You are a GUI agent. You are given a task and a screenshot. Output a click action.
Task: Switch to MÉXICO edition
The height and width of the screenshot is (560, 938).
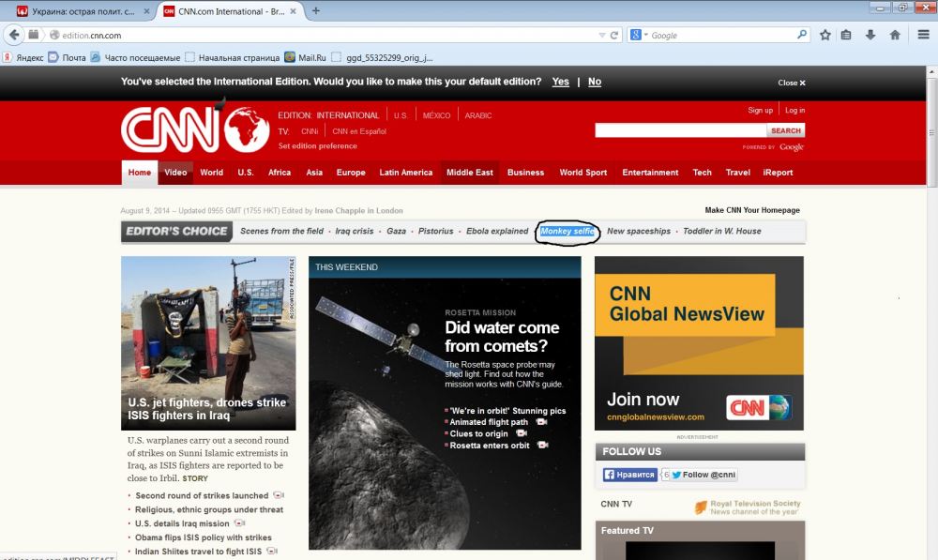[x=437, y=115]
